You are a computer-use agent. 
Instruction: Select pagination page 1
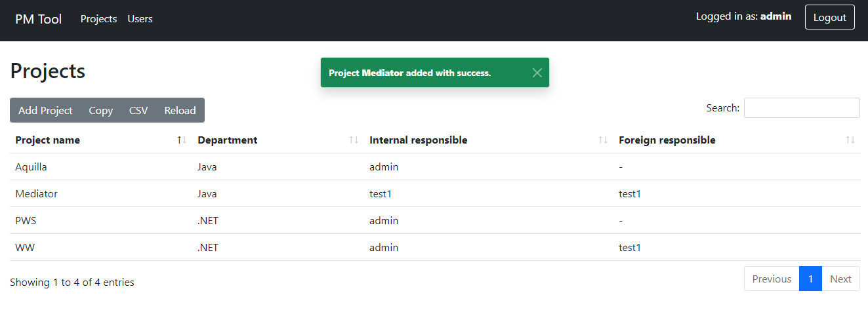tap(810, 279)
